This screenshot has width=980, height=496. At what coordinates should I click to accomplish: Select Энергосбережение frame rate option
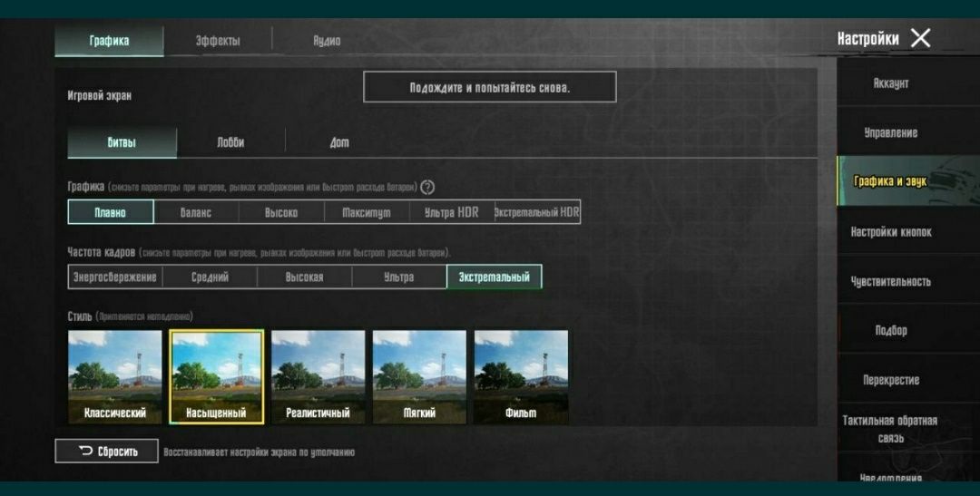click(x=115, y=277)
